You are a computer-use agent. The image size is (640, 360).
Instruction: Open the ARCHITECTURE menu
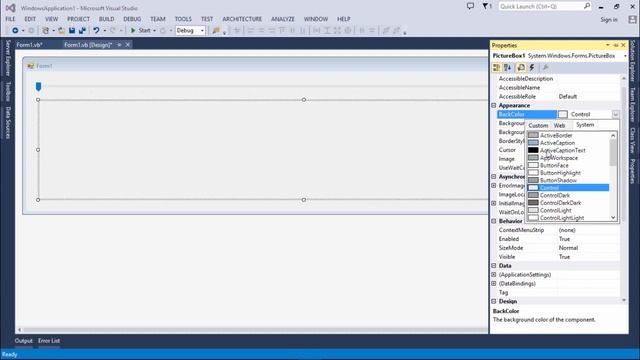tap(242, 19)
